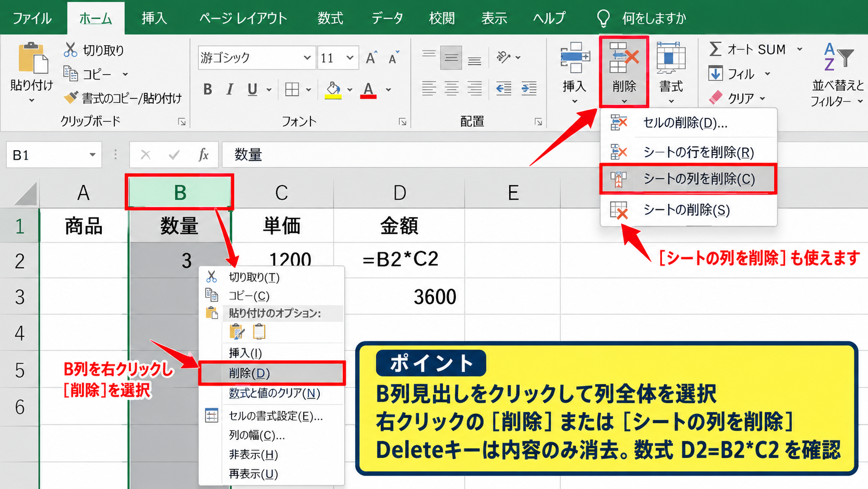Apply yellow fill color bucket

point(333,89)
